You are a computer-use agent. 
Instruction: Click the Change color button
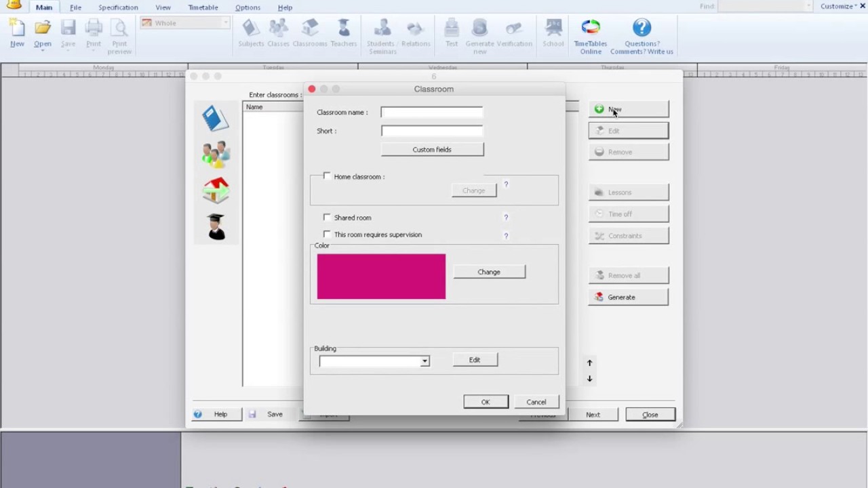point(489,272)
